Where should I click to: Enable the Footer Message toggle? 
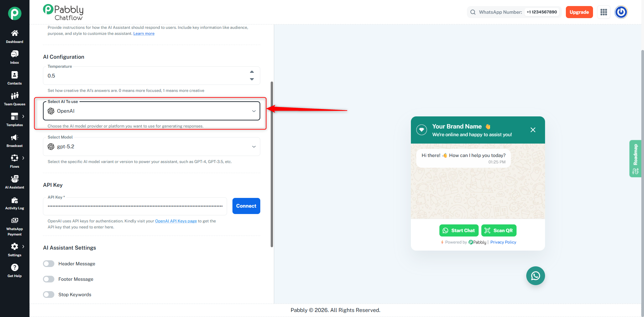pos(49,279)
